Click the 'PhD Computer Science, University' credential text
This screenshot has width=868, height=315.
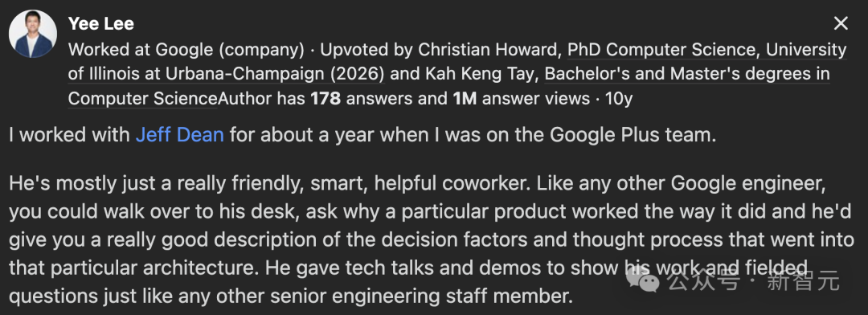(707, 50)
